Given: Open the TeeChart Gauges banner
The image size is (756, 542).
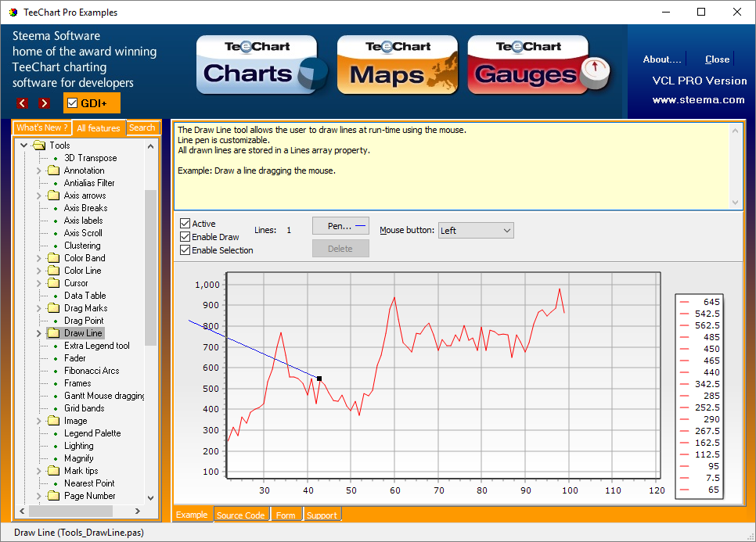Looking at the screenshot, I should pyautogui.click(x=538, y=65).
